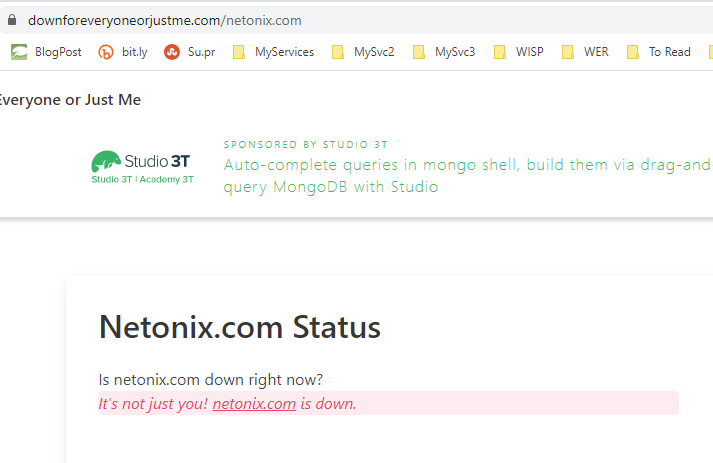713x463 pixels.
Task: Open the To Read bookmark folder
Action: tap(659, 52)
